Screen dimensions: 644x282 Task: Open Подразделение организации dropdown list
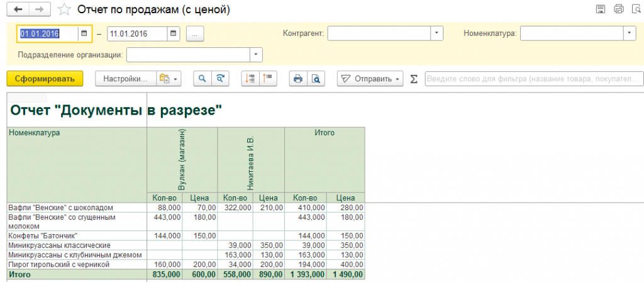tap(256, 55)
